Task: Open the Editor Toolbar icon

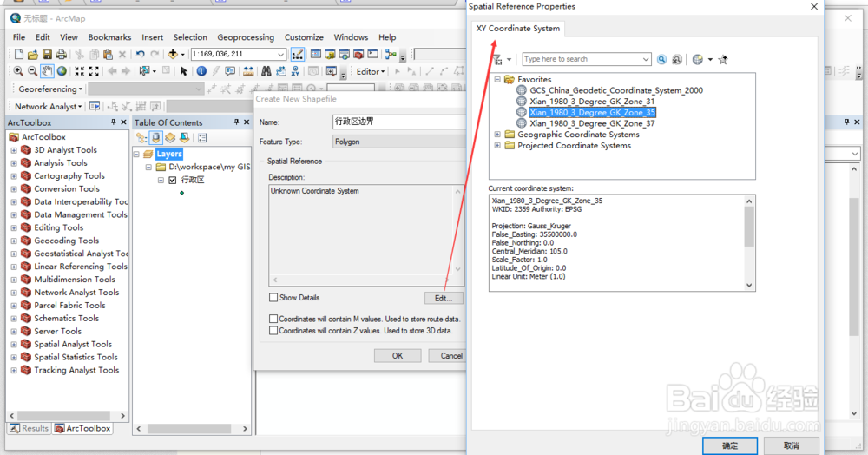Action: pos(297,54)
